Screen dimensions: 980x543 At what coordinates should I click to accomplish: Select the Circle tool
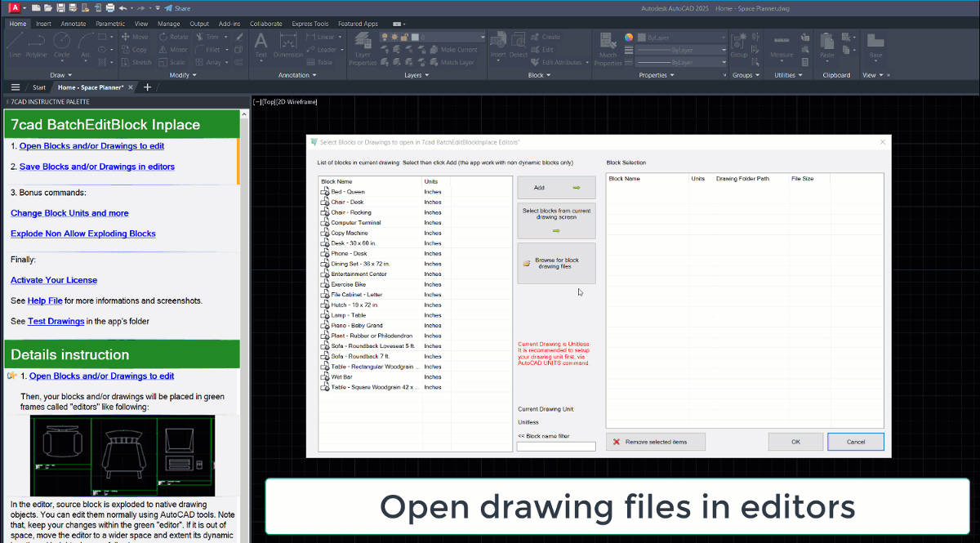(61, 45)
